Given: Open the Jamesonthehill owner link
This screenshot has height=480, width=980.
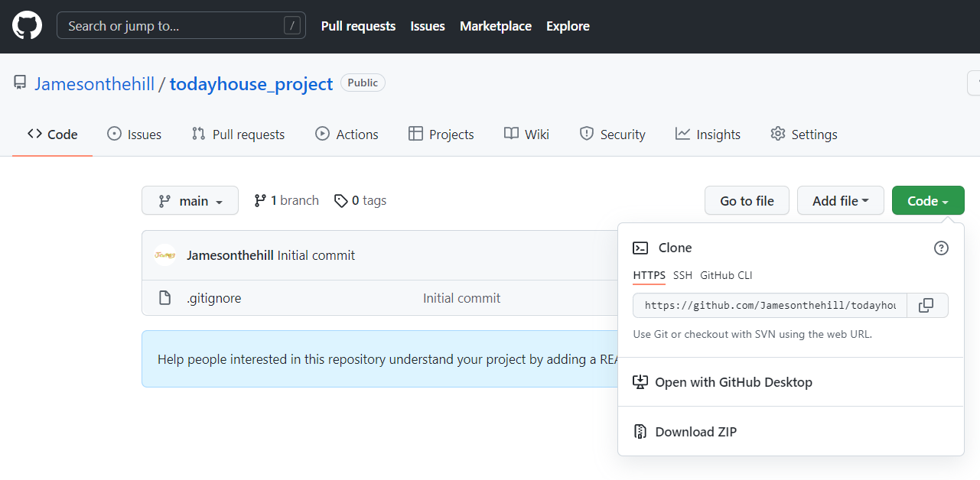Looking at the screenshot, I should pos(95,84).
